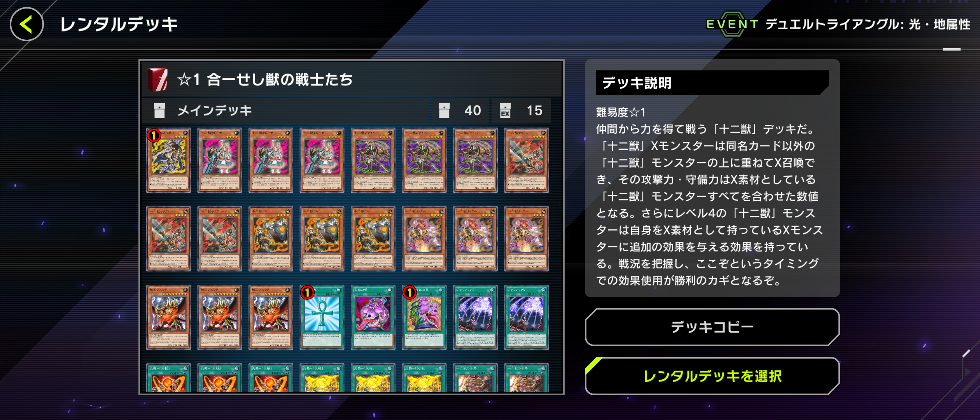This screenshot has height=420, width=980.
Task: Click the EX extra deck icon
Action: tap(505, 110)
